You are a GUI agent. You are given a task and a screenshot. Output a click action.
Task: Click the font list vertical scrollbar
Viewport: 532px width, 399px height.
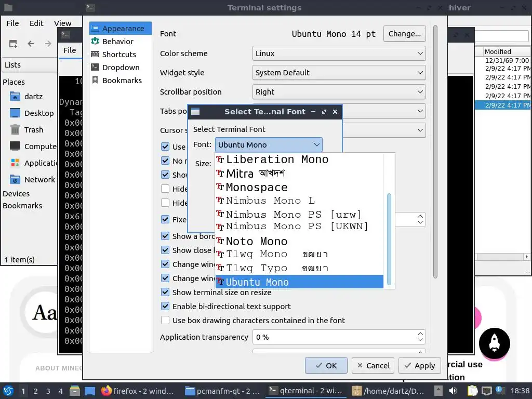point(389,239)
